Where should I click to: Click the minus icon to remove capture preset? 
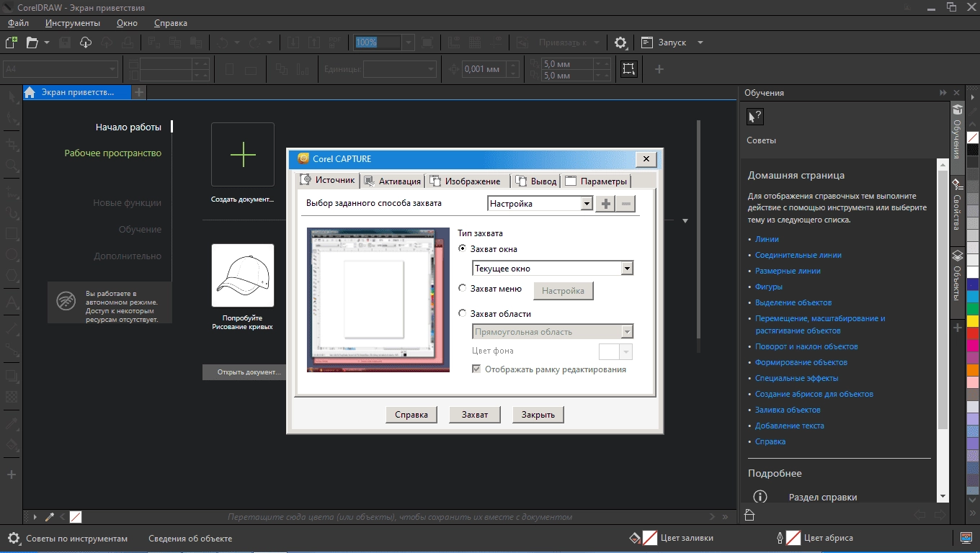pos(626,204)
